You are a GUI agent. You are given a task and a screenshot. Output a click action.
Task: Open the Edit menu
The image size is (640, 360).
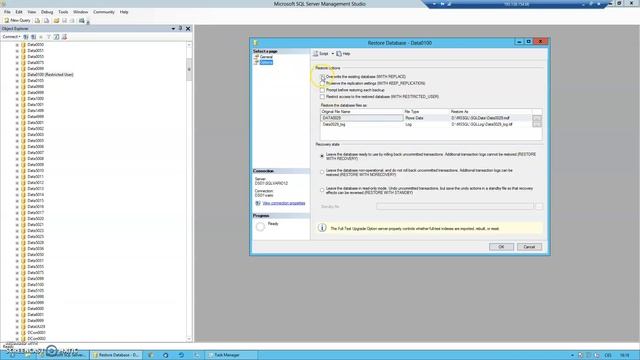[x=19, y=12]
